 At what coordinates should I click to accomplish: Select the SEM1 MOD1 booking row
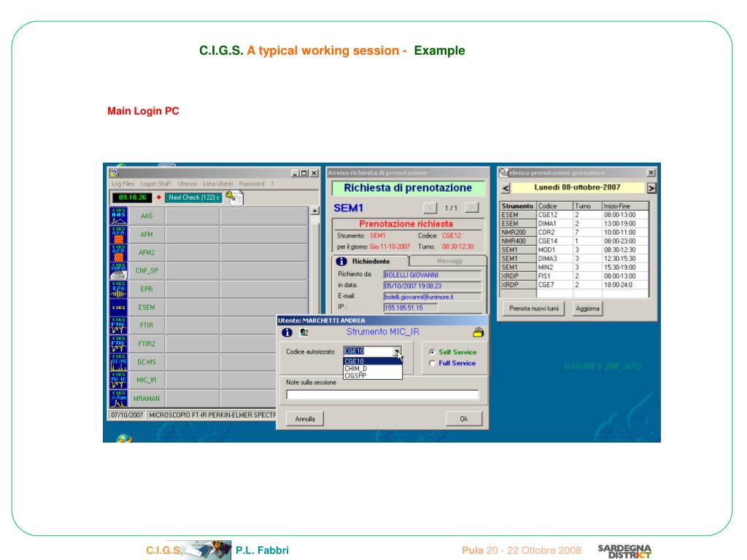(574, 250)
